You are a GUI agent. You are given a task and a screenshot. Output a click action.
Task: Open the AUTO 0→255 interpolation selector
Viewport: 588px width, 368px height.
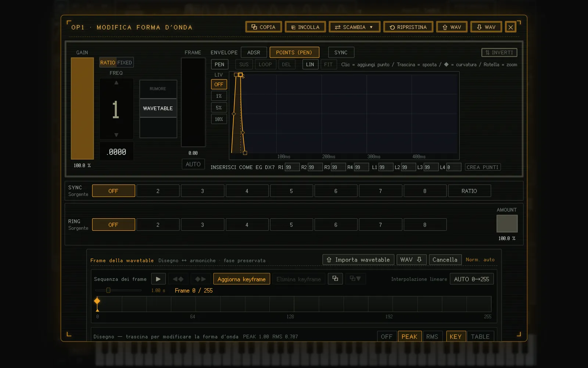(x=472, y=279)
